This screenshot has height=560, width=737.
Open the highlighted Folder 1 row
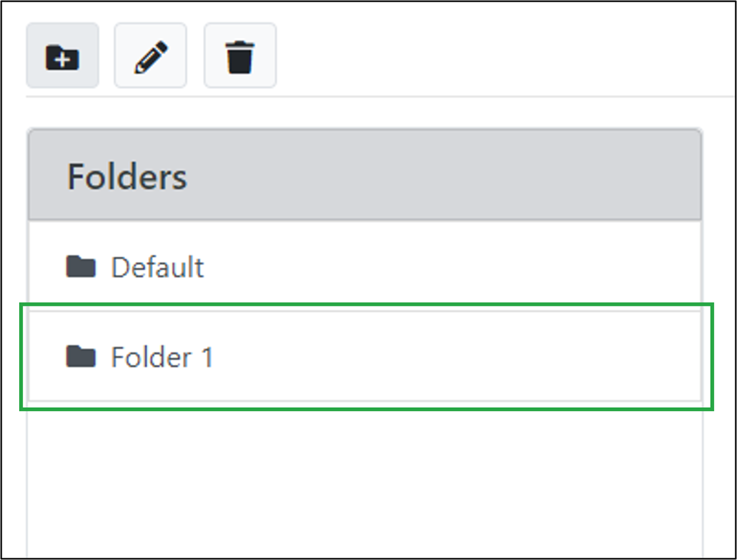[x=364, y=356]
